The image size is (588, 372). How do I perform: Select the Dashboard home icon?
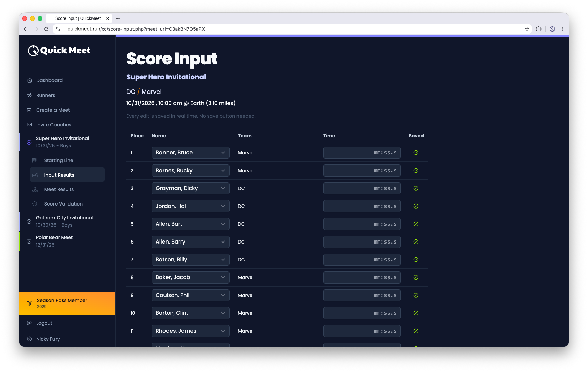pyautogui.click(x=30, y=80)
